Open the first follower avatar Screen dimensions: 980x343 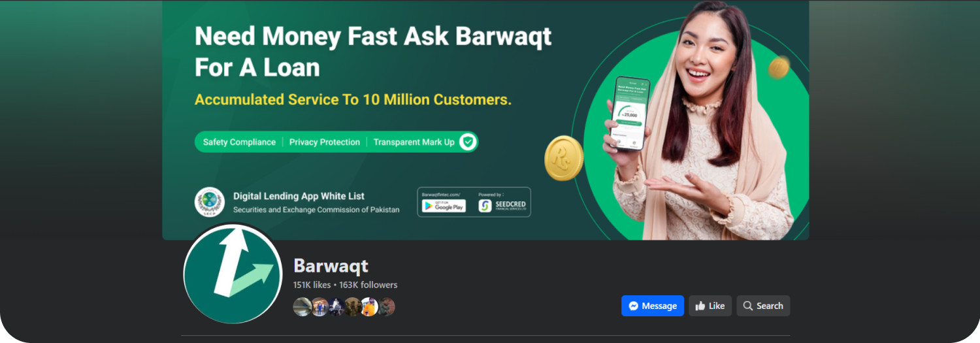tap(302, 306)
